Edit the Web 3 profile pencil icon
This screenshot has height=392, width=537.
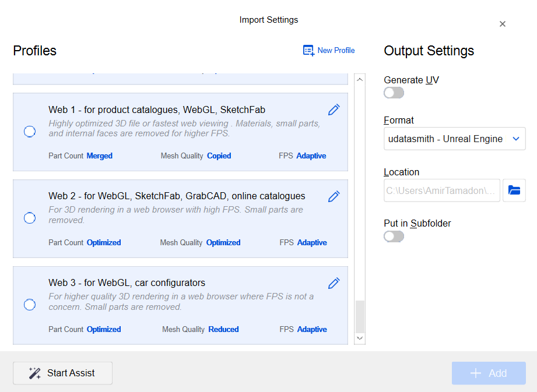[334, 283]
